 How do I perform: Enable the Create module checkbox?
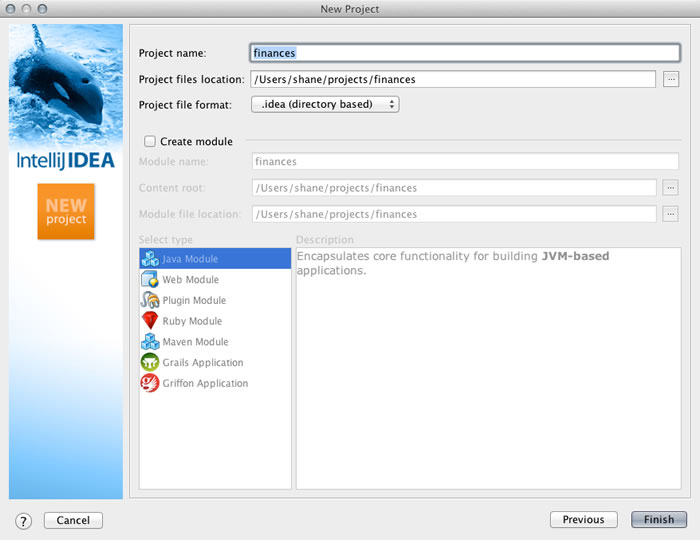[150, 142]
